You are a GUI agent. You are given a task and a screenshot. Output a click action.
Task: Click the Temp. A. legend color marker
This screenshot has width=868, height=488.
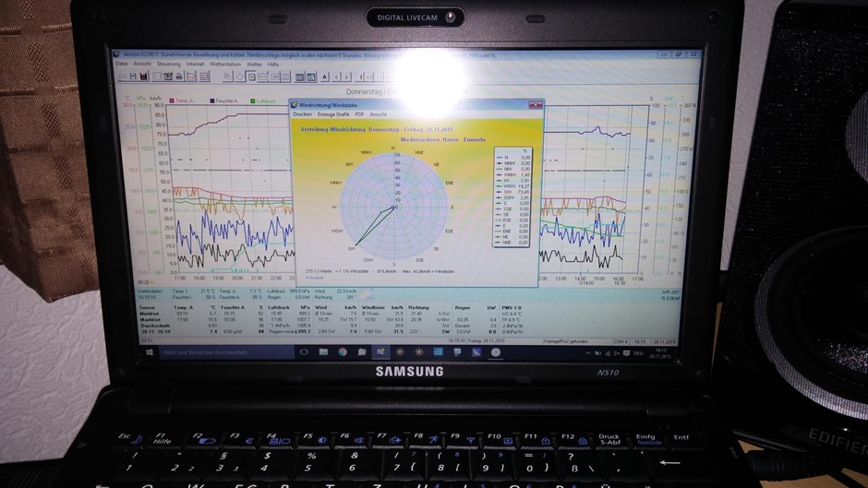coord(170,100)
